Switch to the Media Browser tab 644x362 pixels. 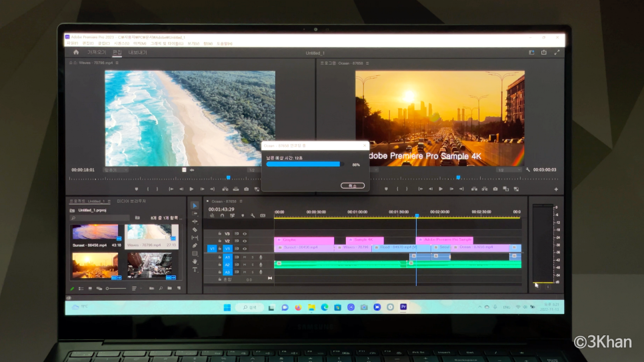(131, 201)
